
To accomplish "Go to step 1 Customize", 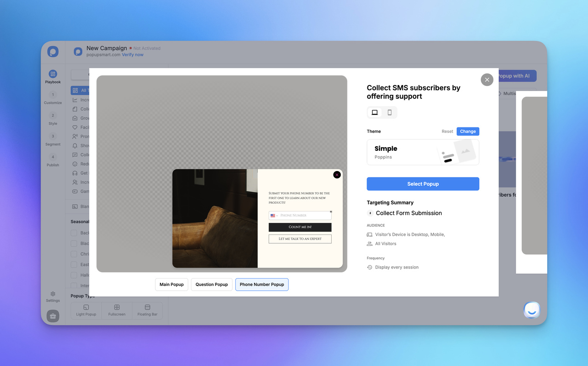I will tap(53, 97).
